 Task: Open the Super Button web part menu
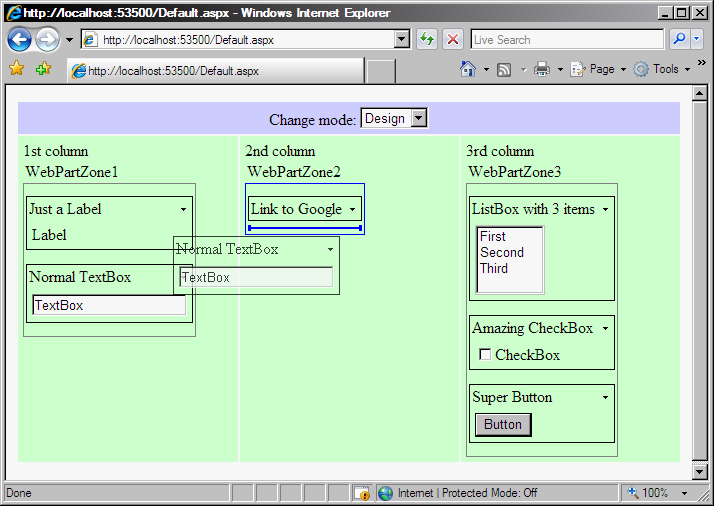pos(605,397)
